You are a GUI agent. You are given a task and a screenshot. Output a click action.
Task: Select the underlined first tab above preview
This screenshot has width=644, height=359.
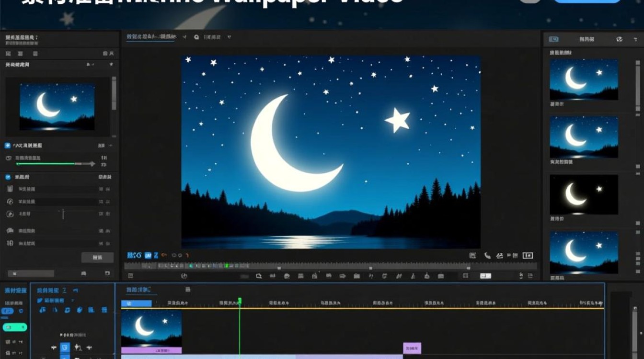click(x=150, y=37)
